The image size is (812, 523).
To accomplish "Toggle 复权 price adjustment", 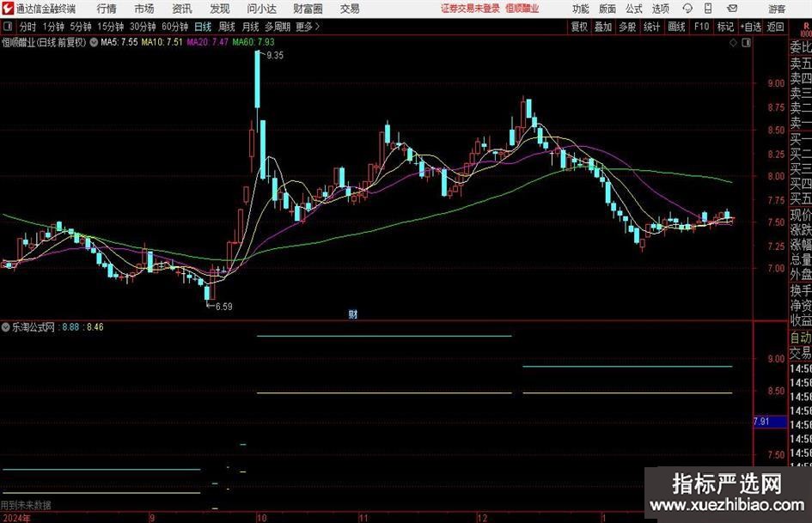I will coord(579,27).
